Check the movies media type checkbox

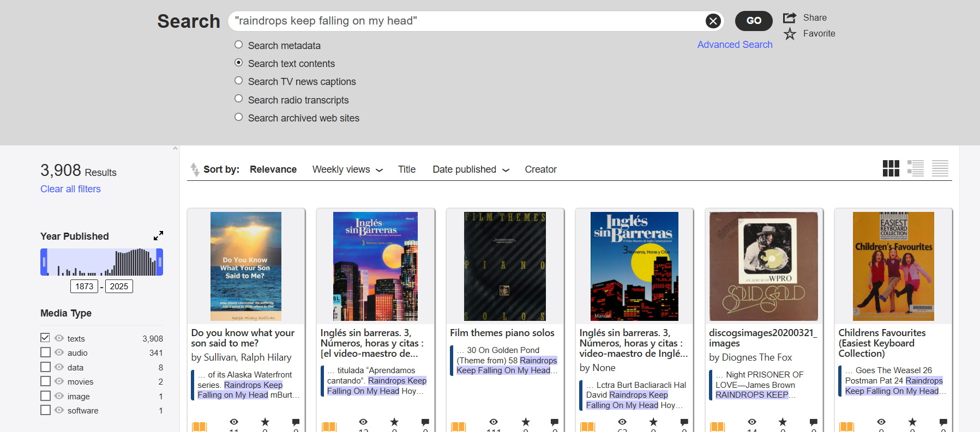[x=45, y=381]
